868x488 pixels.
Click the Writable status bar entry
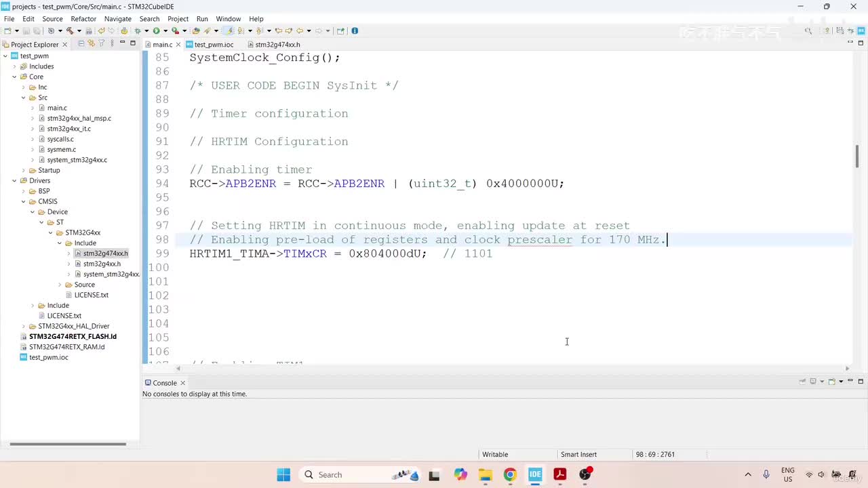coord(495,455)
